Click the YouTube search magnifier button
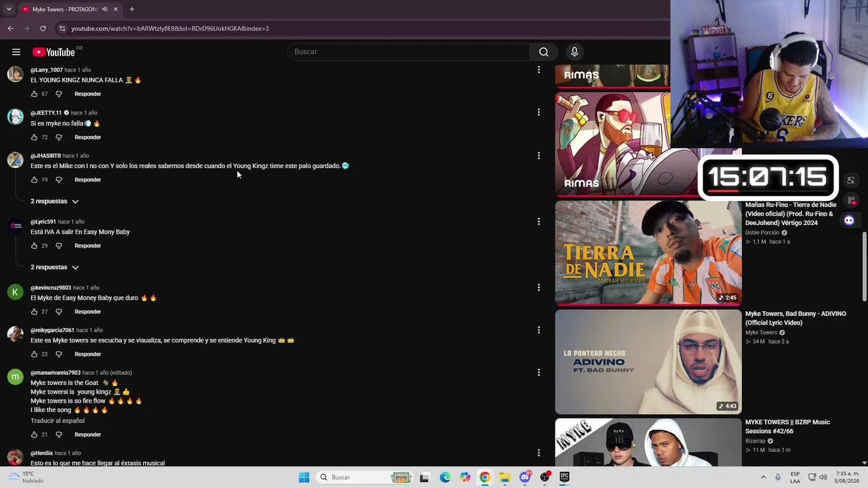Viewport: 868px width, 488px height. click(x=544, y=52)
